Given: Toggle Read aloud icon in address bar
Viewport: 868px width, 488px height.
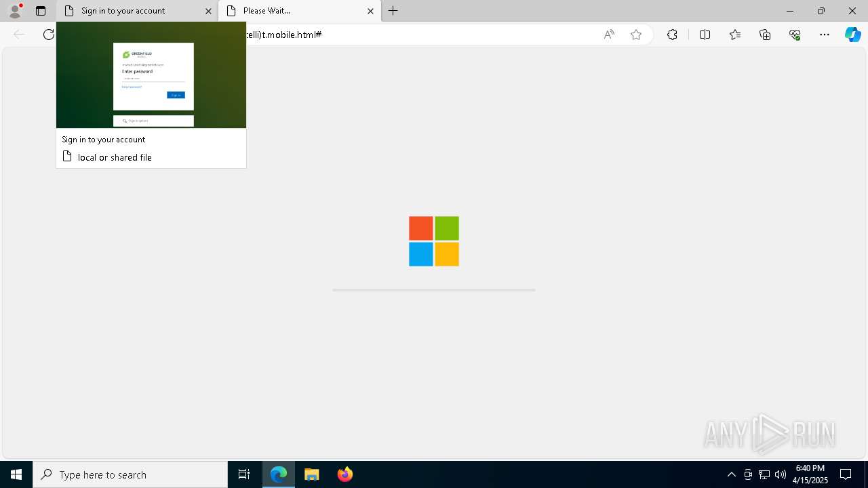Looking at the screenshot, I should pos(609,35).
